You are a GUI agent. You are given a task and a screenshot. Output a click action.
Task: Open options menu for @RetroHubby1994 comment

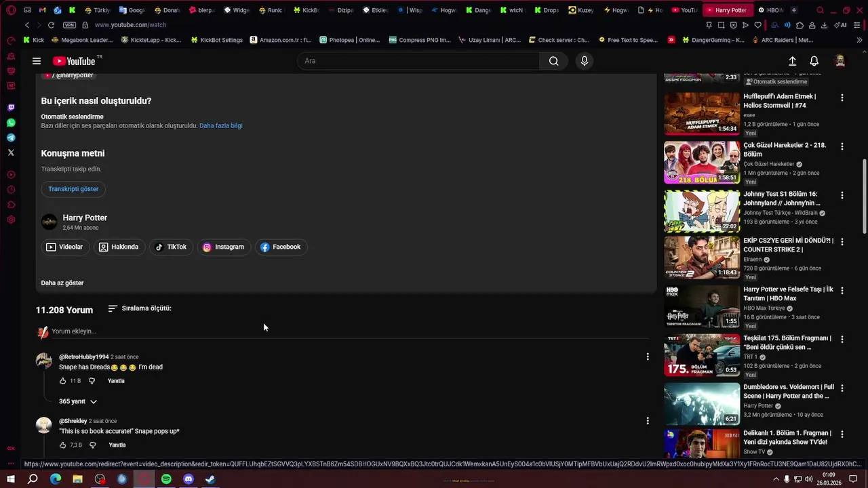pos(648,357)
